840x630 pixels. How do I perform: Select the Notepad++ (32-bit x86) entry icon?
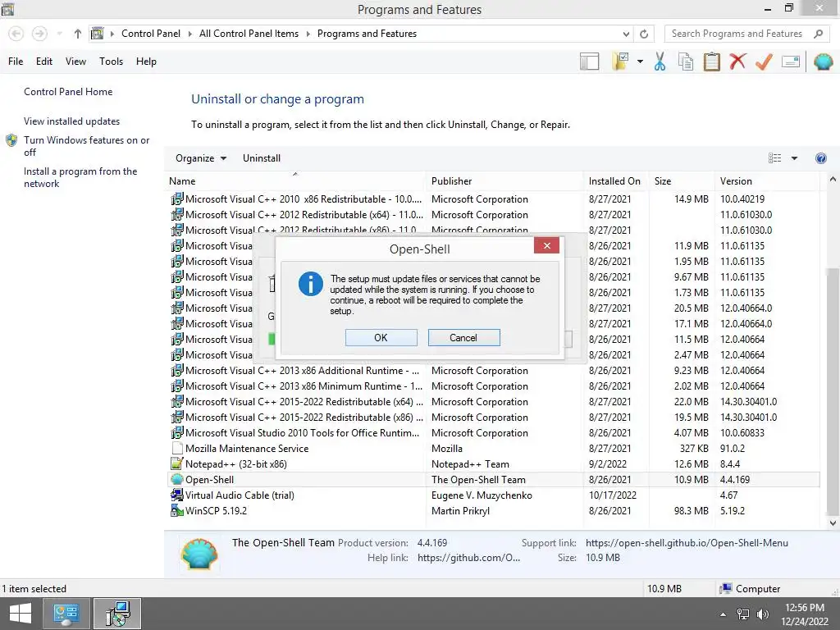tap(177, 464)
